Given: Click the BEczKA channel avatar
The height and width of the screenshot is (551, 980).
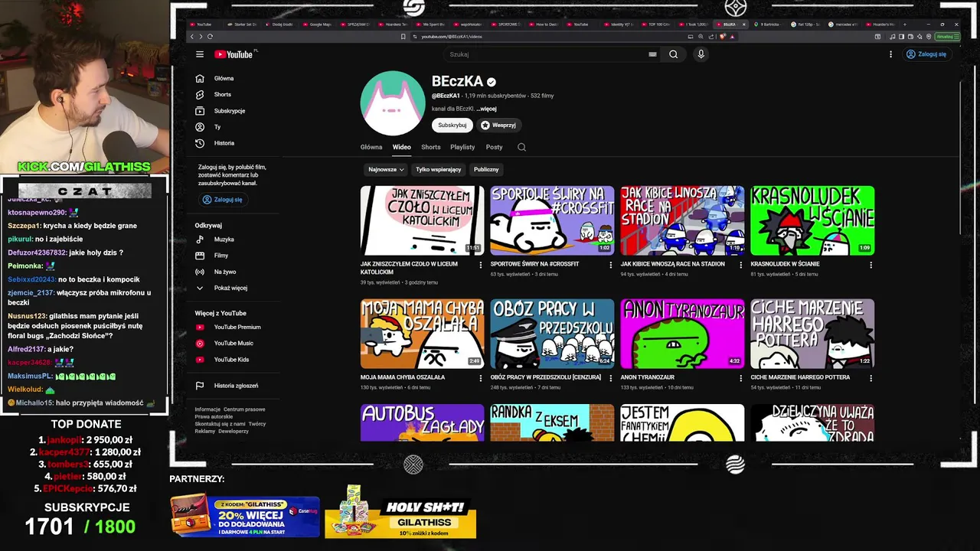Looking at the screenshot, I should pyautogui.click(x=393, y=103).
